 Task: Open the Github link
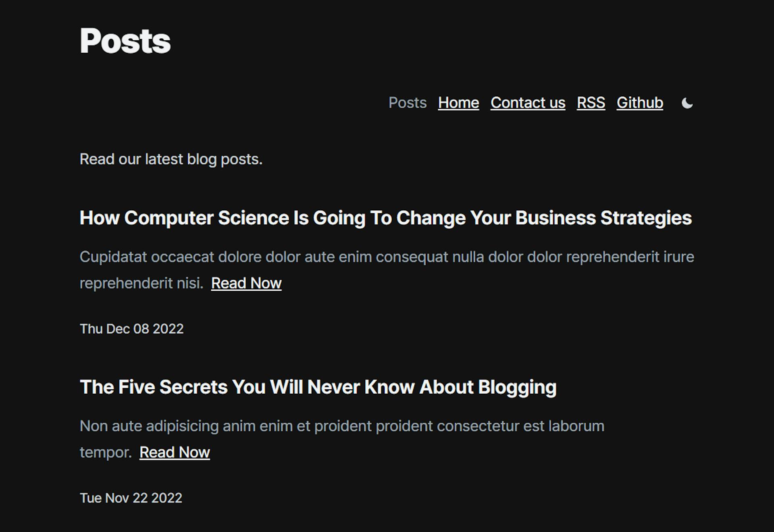639,103
